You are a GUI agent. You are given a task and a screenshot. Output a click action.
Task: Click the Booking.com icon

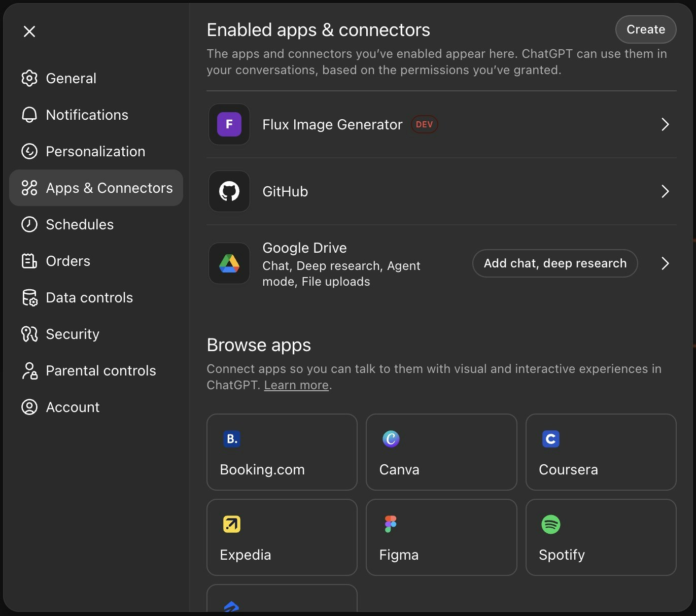click(231, 439)
